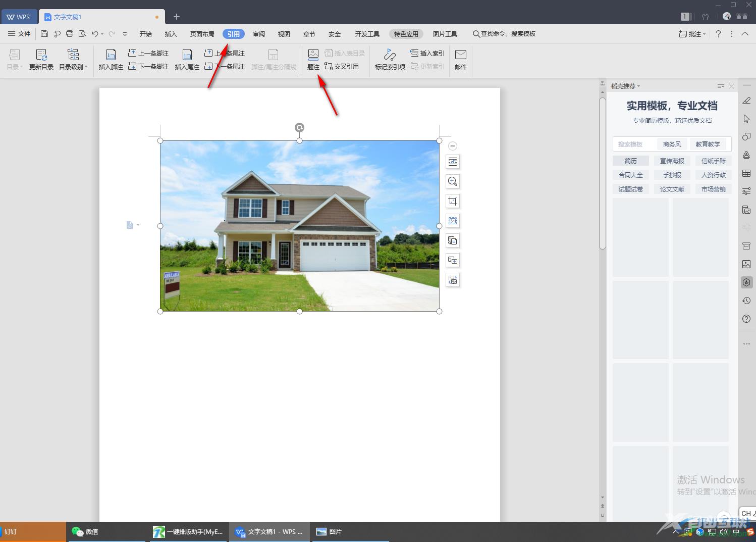This screenshot has width=756, height=542.
Task: Switch to the 图片工具 tab
Action: [445, 34]
